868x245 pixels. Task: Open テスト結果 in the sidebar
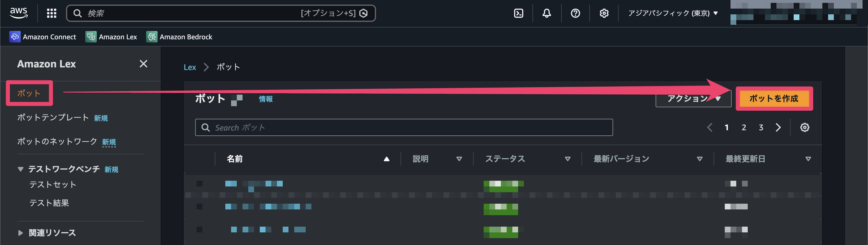(49, 203)
